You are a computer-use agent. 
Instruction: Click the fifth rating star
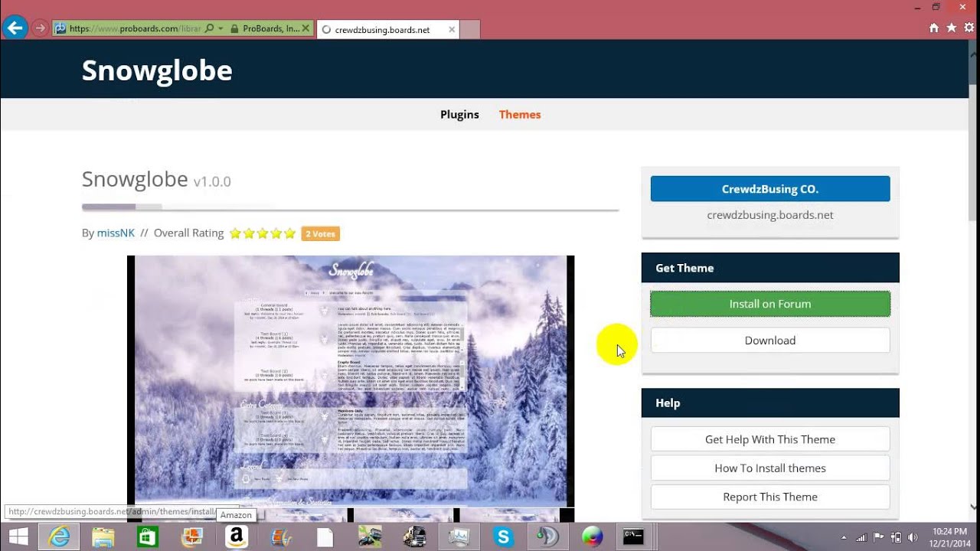289,234
